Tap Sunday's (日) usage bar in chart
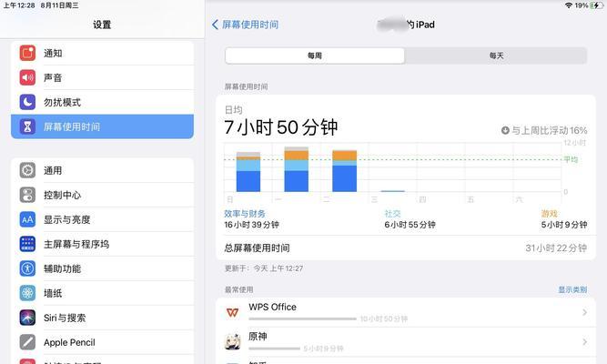This screenshot has height=364, width=607. (x=248, y=172)
